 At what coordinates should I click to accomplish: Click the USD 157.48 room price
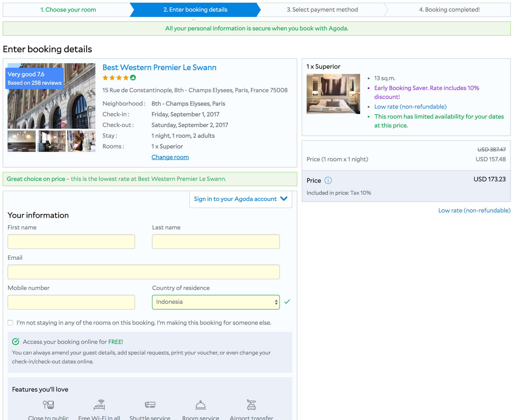(x=490, y=159)
